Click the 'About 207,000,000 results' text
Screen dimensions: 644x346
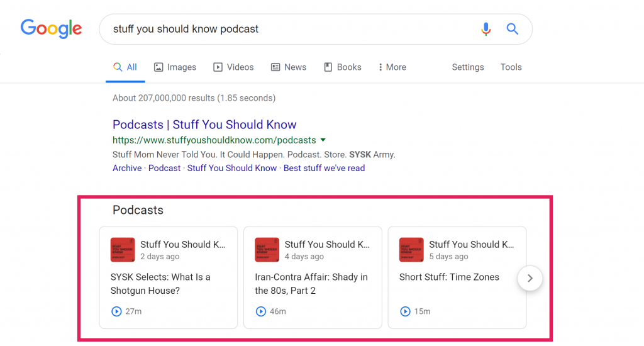(194, 98)
